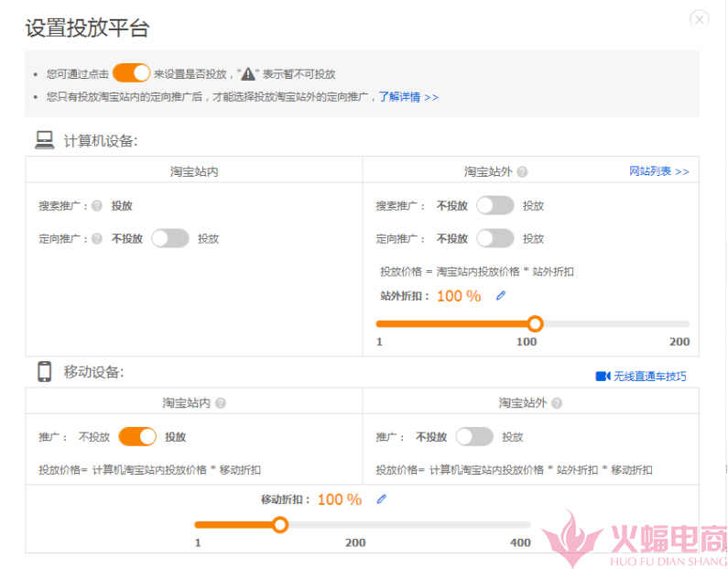Screen dimensions: 728x569
Task: Click the 站外折扣 slider handle
Action: (x=536, y=323)
